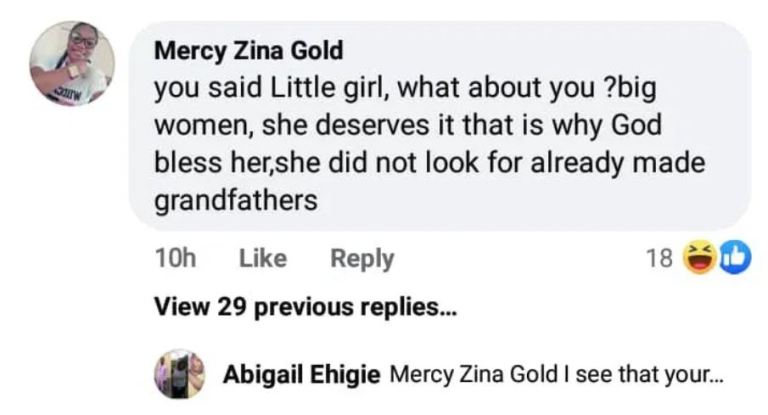
Task: Click Abigail Ehigie's name in the reply
Action: [x=299, y=375]
